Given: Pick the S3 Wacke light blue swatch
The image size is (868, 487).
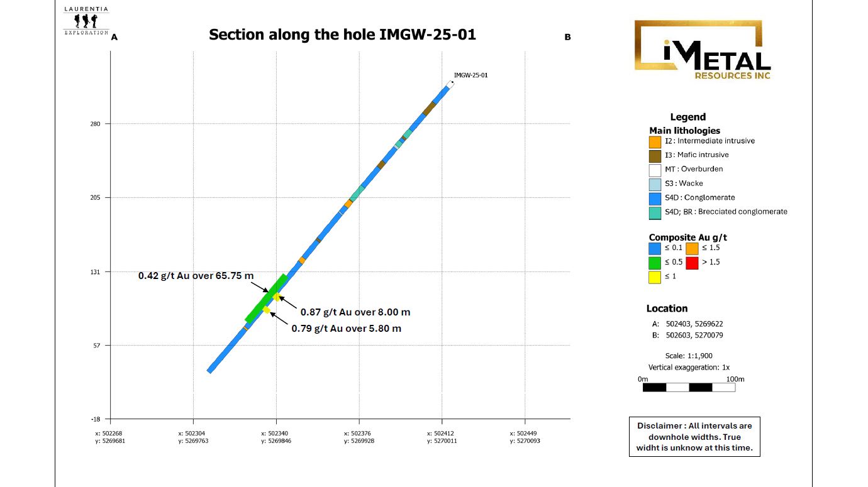Looking at the screenshot, I should [x=655, y=184].
